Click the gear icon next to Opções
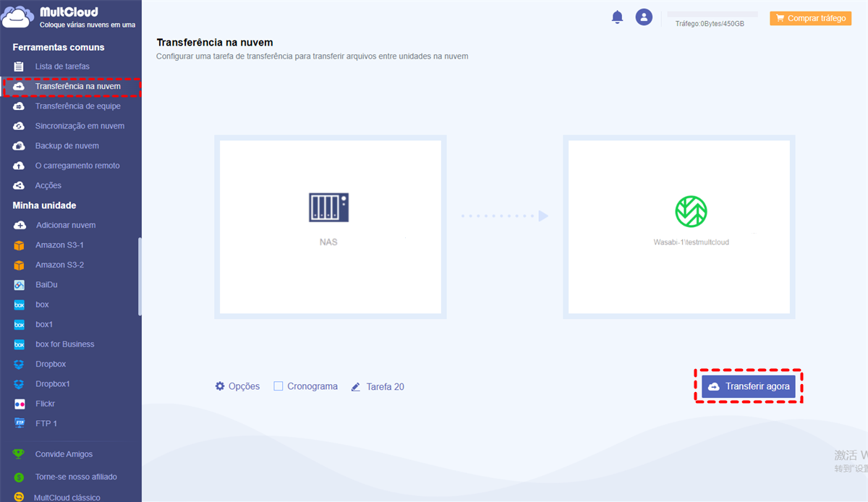This screenshot has height=502, width=868. 220,386
